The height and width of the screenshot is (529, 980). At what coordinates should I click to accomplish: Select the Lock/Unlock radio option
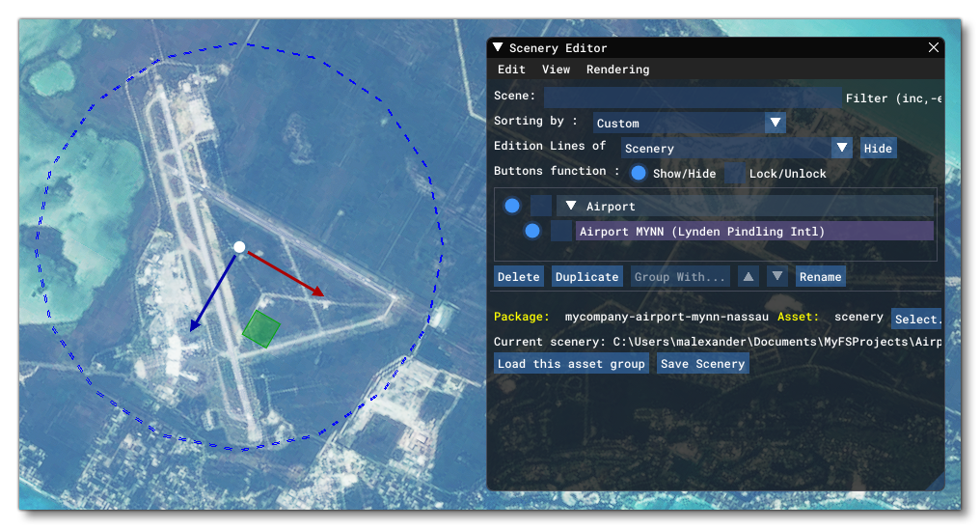(734, 173)
